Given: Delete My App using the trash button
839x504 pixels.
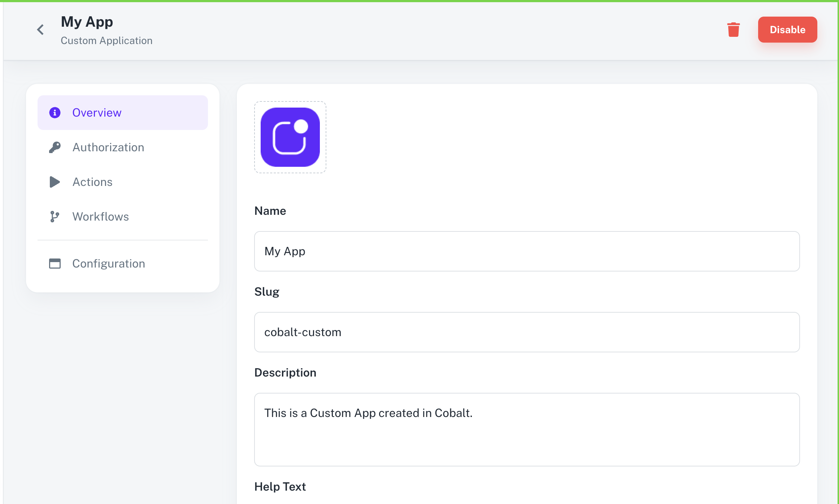Looking at the screenshot, I should point(734,30).
